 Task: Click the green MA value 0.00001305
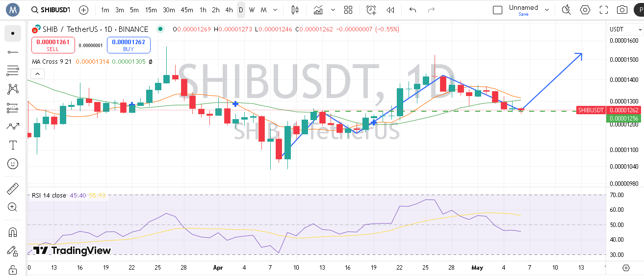coord(129,62)
